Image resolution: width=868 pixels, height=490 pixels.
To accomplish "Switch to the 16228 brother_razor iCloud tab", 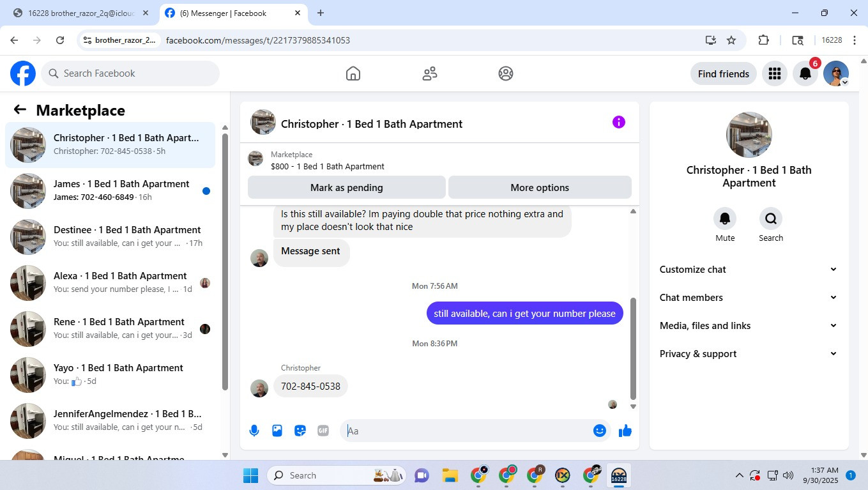I will 81,13.
